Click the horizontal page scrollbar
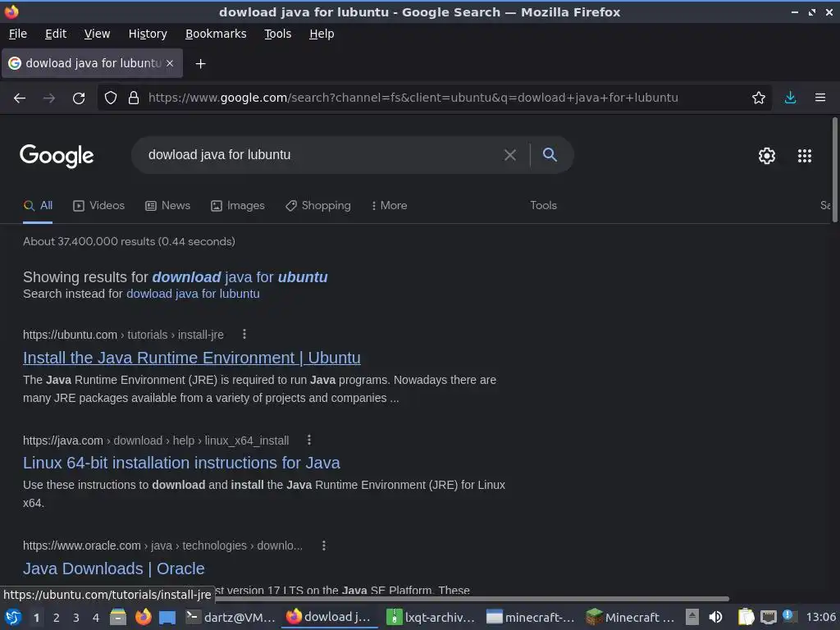840x630 pixels. point(472,599)
